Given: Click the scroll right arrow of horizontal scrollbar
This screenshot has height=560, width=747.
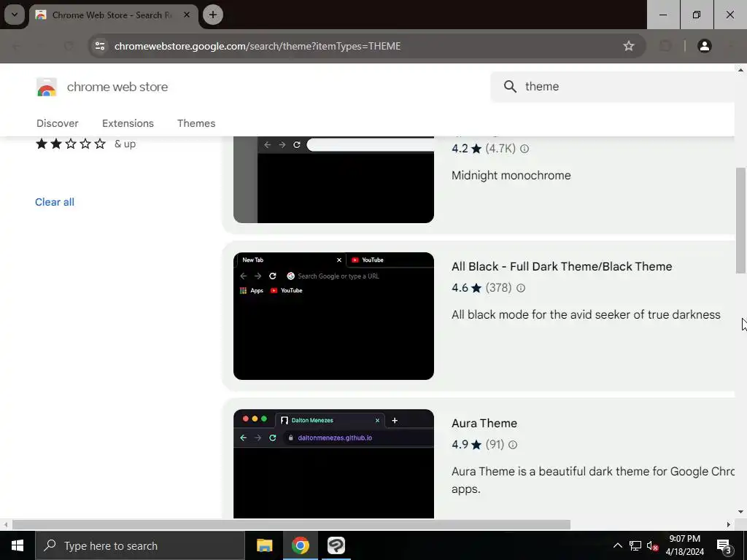Looking at the screenshot, I should [729, 525].
